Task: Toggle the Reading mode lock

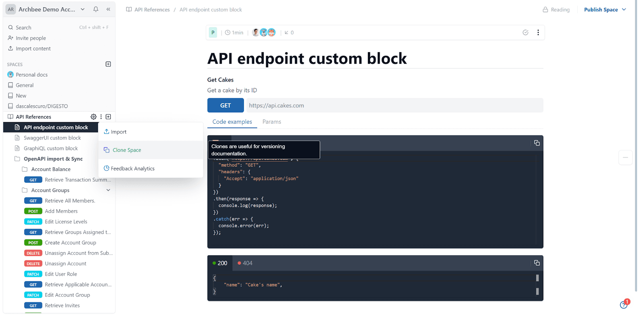Action: point(556,10)
